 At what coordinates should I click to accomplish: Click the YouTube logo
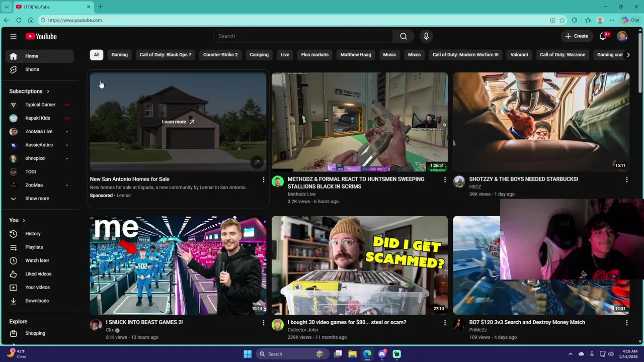click(x=41, y=36)
